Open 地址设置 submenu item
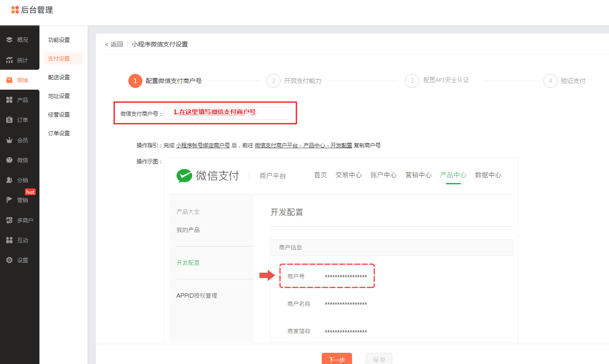Screen dimensions: 609x364 [59, 96]
